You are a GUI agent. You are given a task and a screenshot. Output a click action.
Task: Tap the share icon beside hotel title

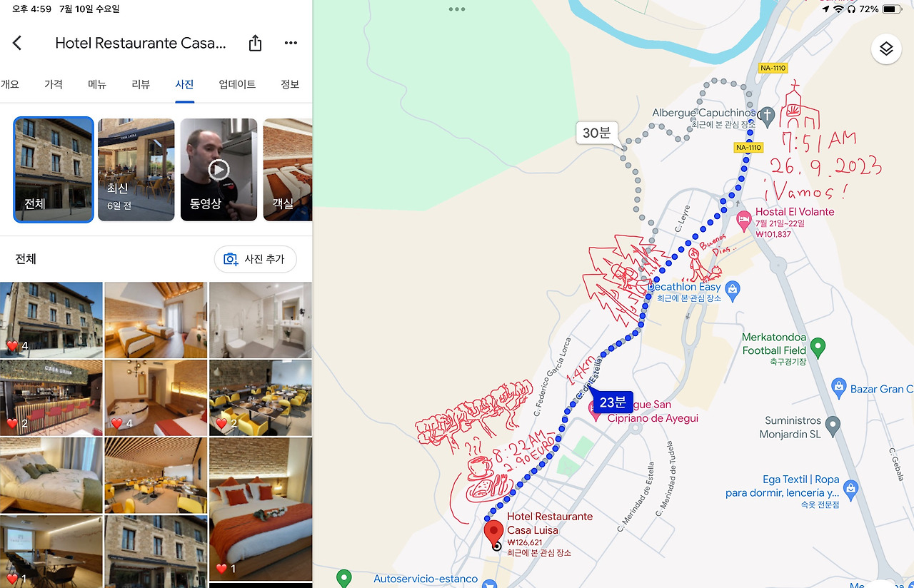pos(255,44)
